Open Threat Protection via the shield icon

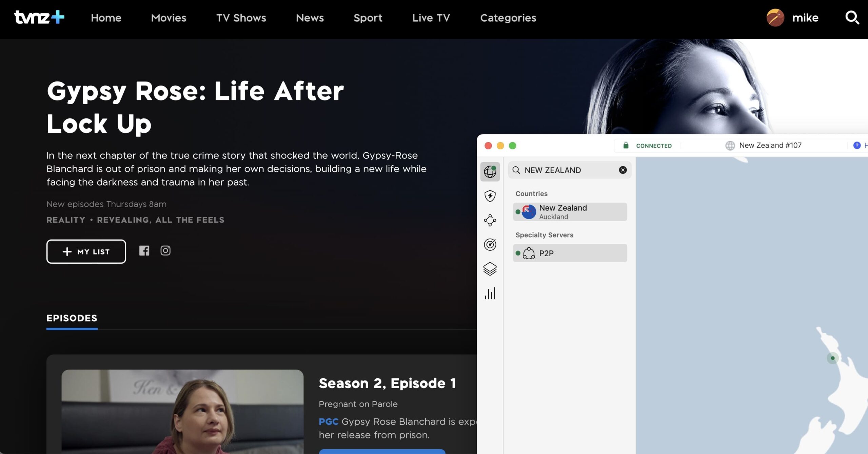[490, 196]
